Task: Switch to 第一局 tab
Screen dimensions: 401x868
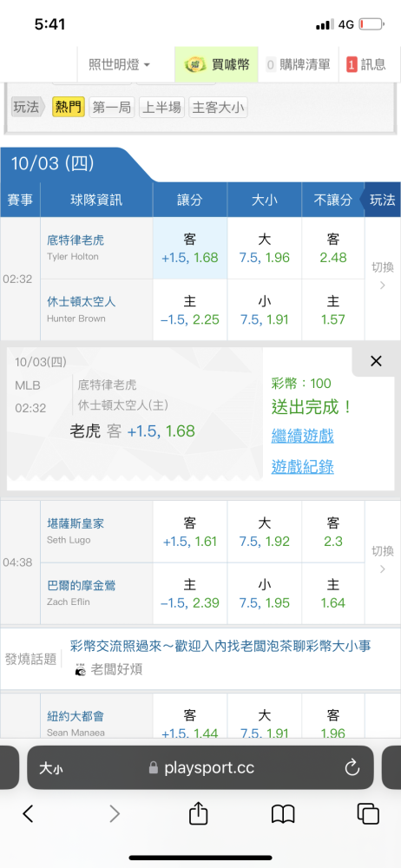Action: [x=112, y=108]
